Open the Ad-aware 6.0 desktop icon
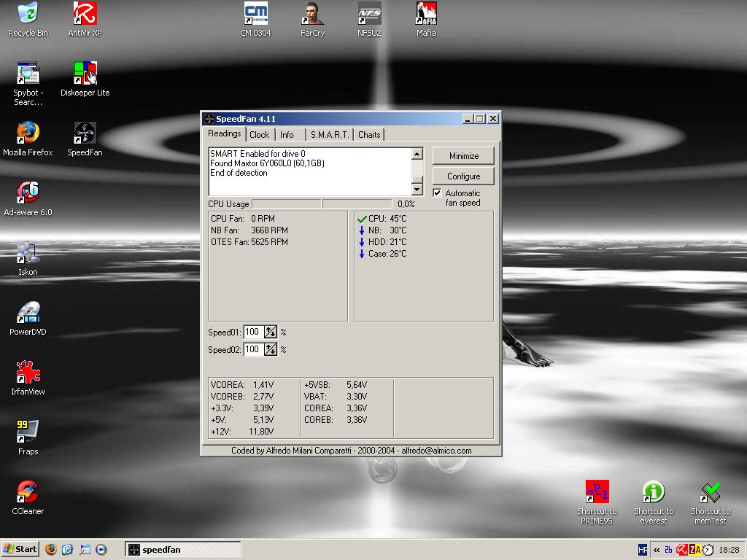 [x=28, y=193]
